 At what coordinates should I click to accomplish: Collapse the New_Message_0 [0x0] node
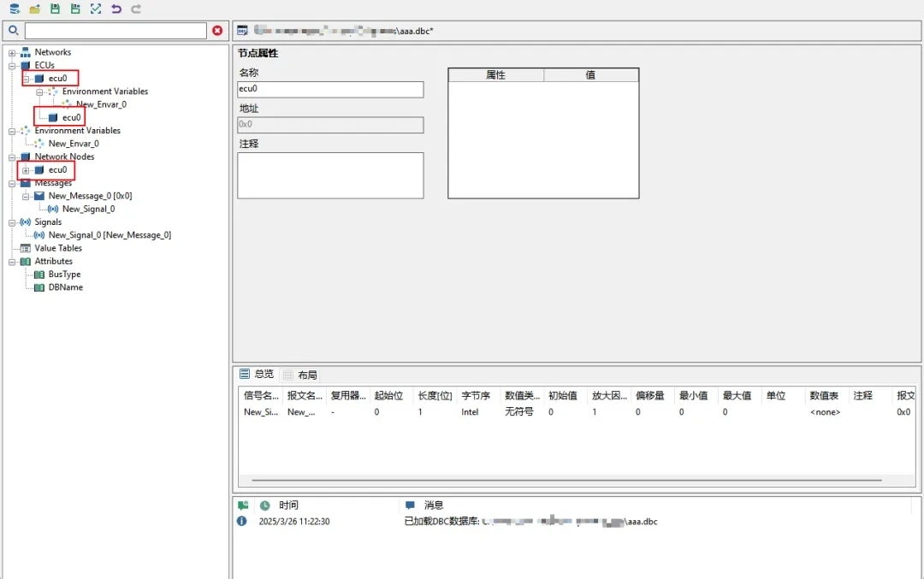(x=26, y=196)
